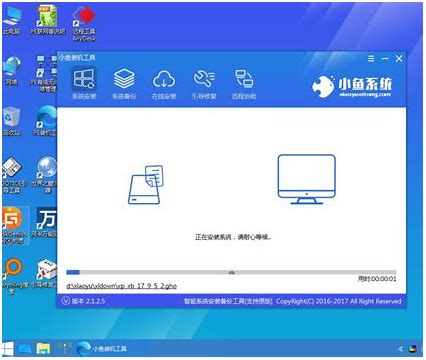Screen dimensions: 426x360
Task: Open File Explorer from the taskbar
Action: (x=43, y=349)
